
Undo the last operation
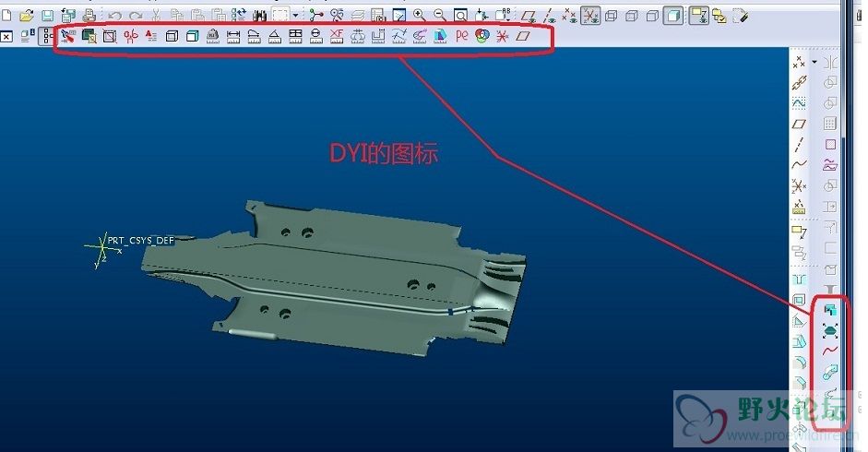(114, 16)
